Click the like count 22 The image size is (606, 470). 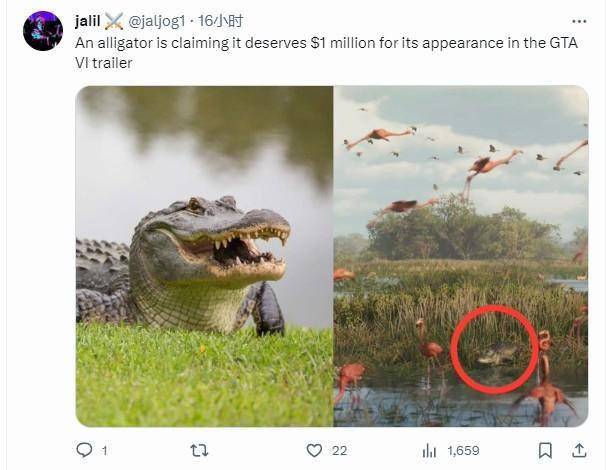pyautogui.click(x=339, y=451)
